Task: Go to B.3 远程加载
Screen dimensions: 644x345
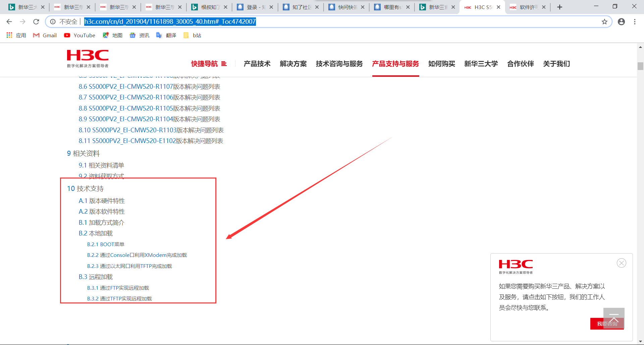Action: point(96,277)
